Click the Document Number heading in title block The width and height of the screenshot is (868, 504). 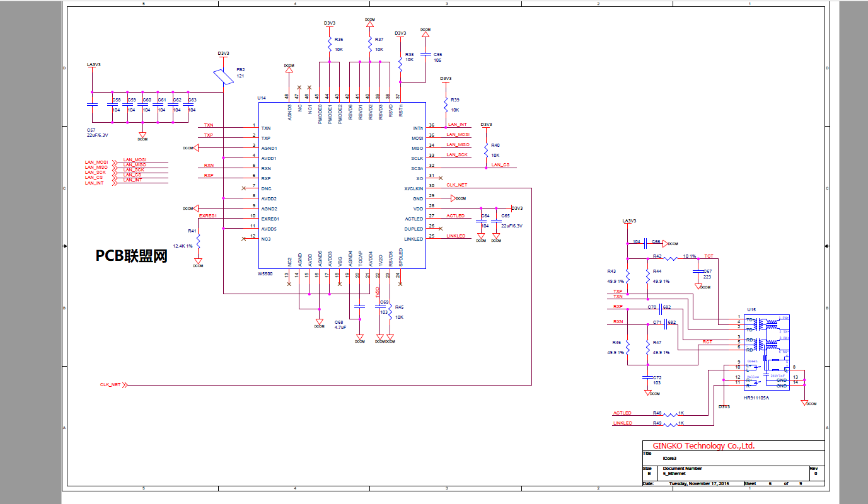(x=682, y=468)
